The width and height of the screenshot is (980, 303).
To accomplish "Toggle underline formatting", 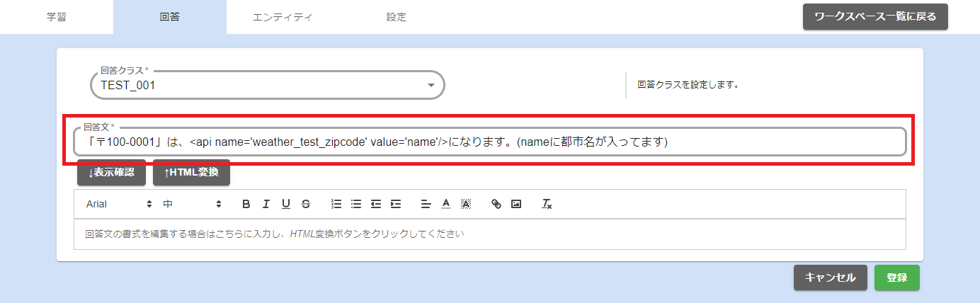I will point(286,204).
